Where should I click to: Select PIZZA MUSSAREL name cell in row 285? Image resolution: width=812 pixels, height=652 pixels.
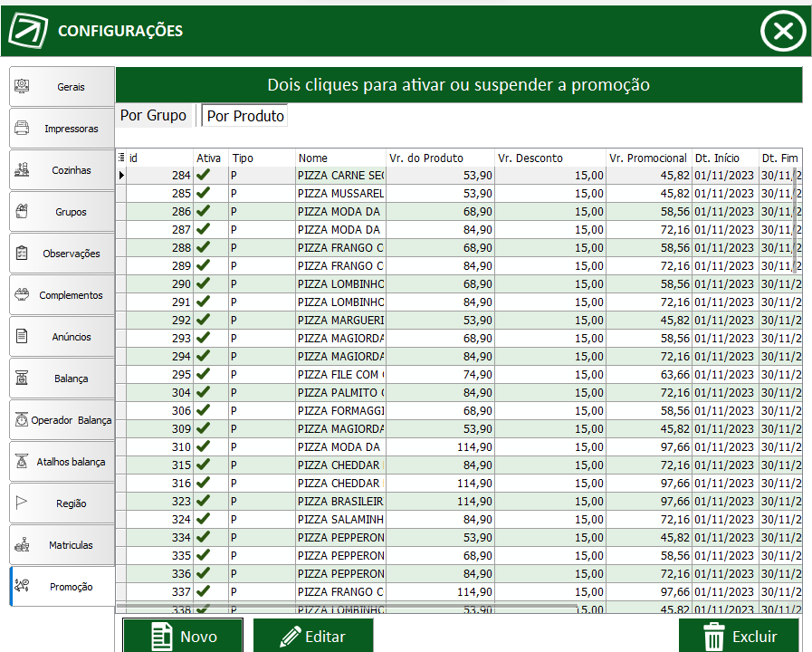pyautogui.click(x=340, y=193)
